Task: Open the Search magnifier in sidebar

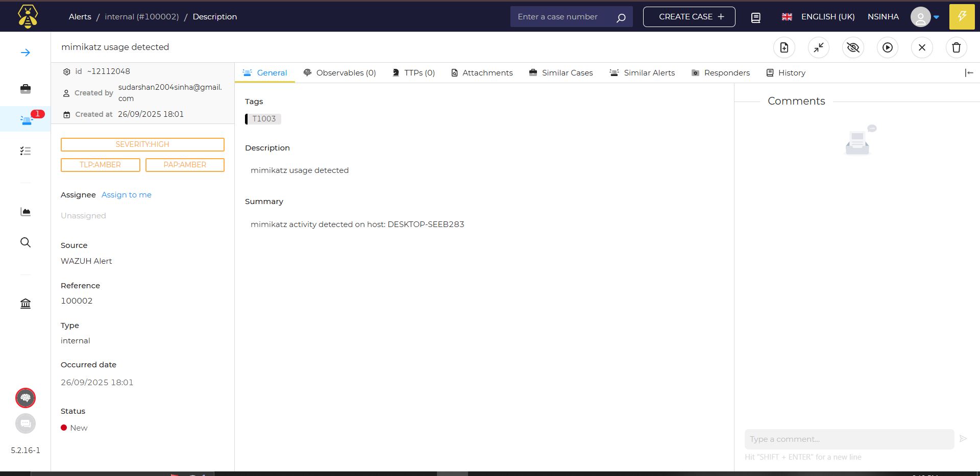Action: point(26,242)
